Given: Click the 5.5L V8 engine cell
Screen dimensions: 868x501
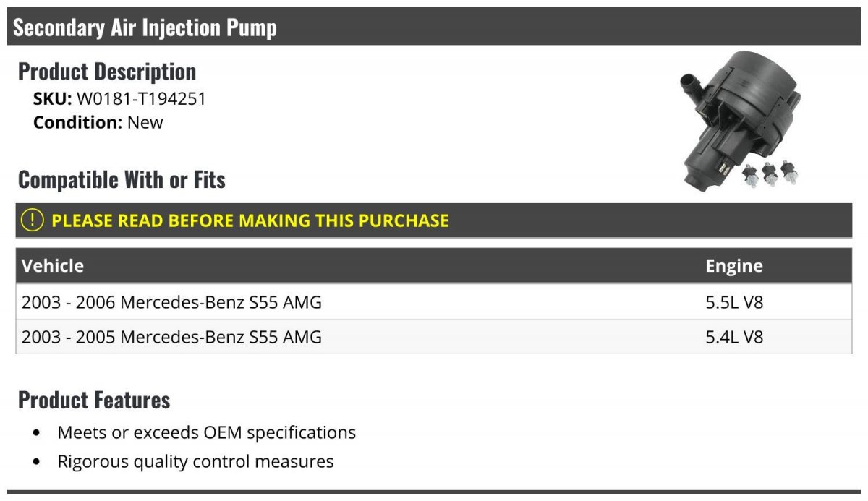Looking at the screenshot, I should 733,302.
